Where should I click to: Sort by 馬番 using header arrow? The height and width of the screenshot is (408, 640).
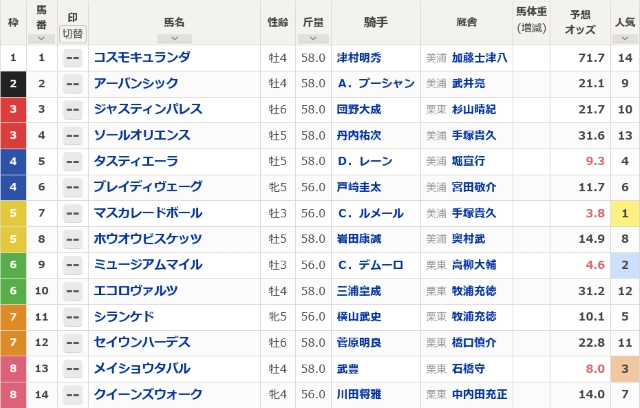41,37
